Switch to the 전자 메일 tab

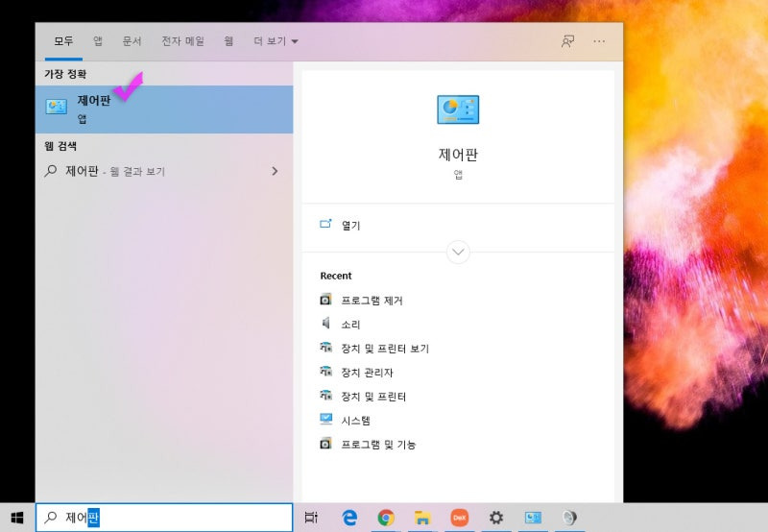182,41
